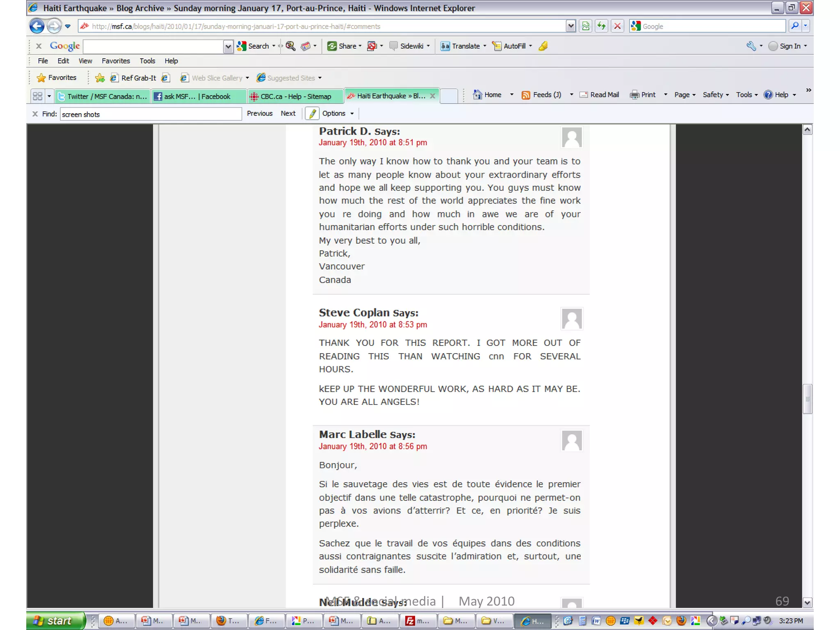Click the Next find result button
The image size is (840, 630).
(x=288, y=114)
